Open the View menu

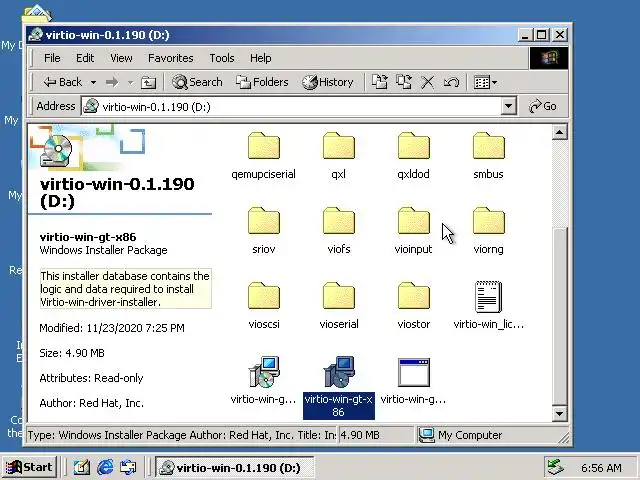pos(121,58)
